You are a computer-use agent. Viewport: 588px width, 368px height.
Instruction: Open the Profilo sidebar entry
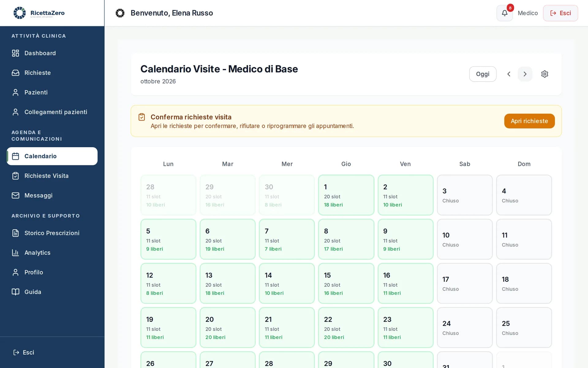pos(52,272)
